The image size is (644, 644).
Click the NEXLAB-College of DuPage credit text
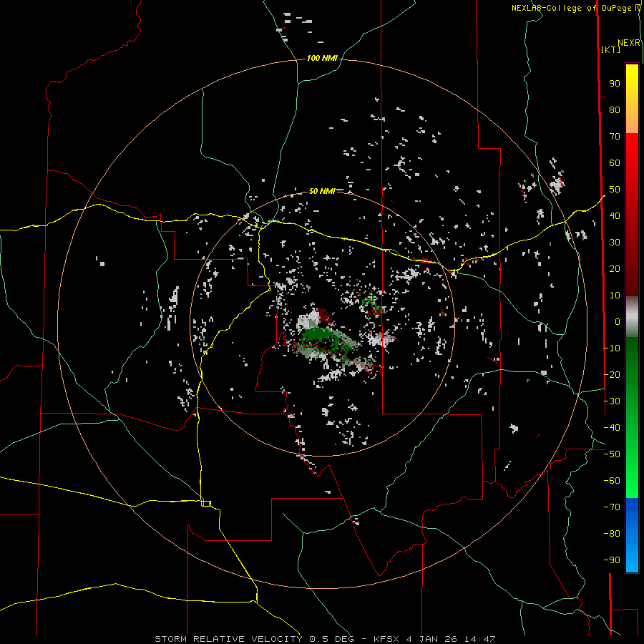[x=575, y=8]
